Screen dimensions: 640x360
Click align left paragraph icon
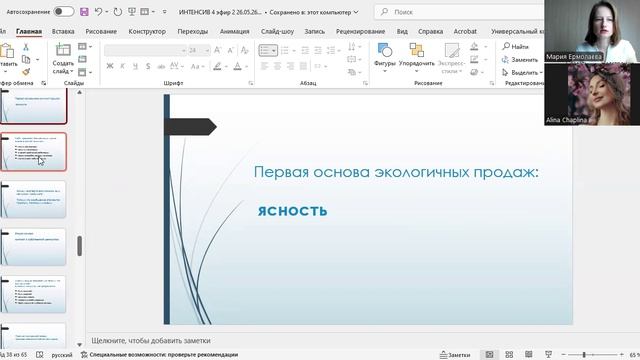click(x=264, y=66)
